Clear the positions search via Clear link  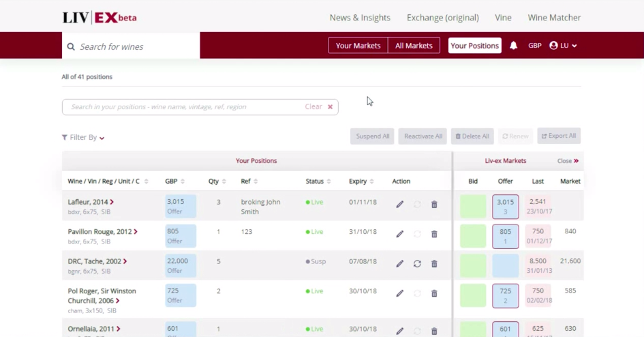coord(313,107)
